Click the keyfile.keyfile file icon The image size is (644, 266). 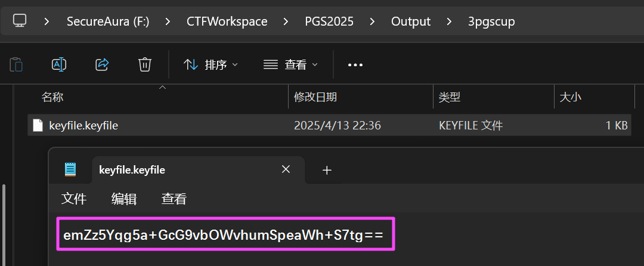38,125
